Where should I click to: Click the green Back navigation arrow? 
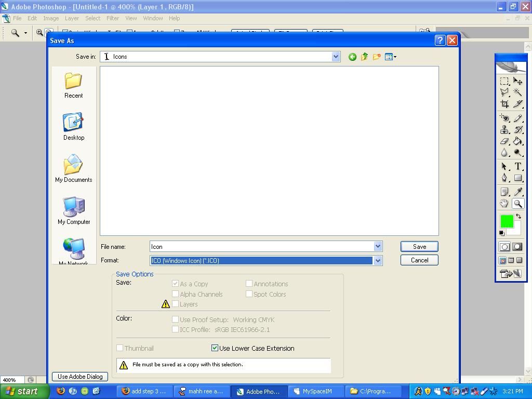(352, 57)
